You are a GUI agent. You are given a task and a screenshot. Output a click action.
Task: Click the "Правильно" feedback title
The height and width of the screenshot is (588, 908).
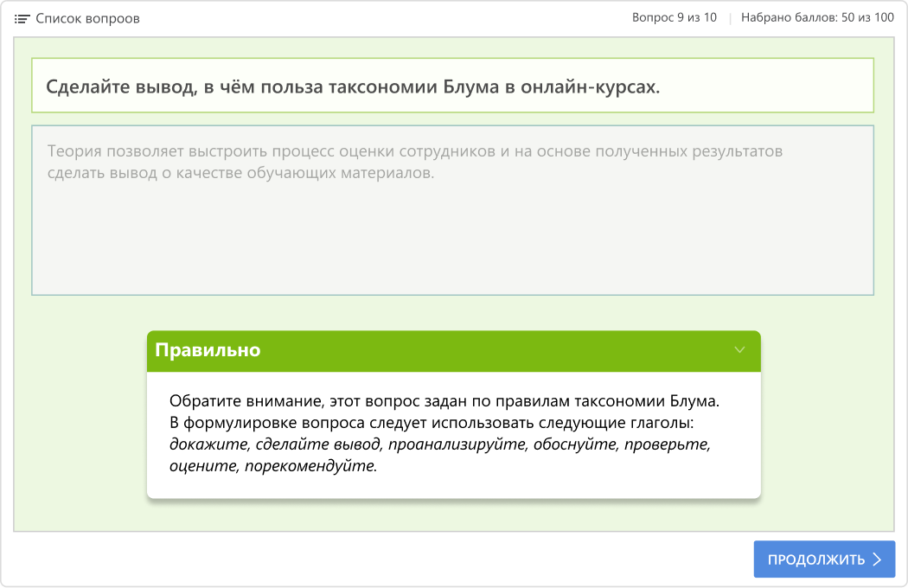click(x=208, y=350)
